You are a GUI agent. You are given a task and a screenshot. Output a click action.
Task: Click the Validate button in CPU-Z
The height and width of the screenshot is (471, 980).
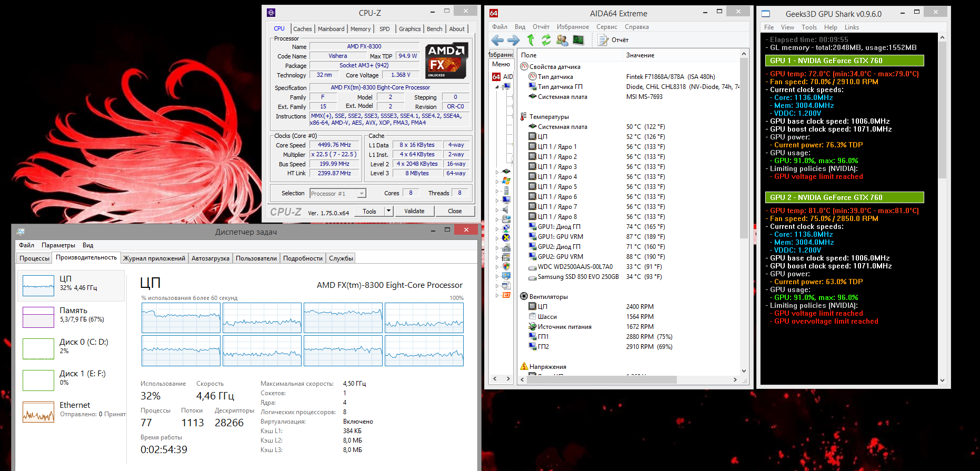(x=414, y=211)
